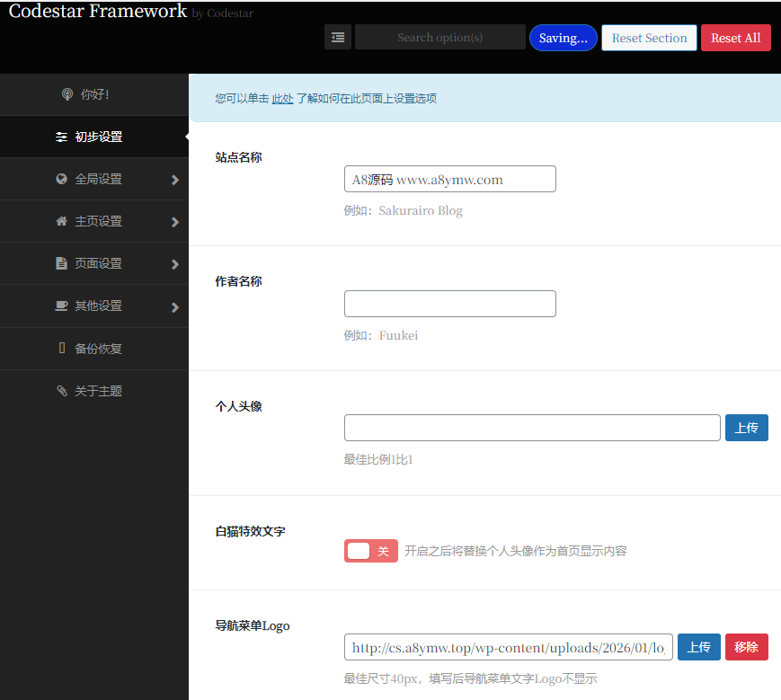The height and width of the screenshot is (700, 781).
Task: Click the sidebar collapse icon in the toolbar
Action: [337, 37]
